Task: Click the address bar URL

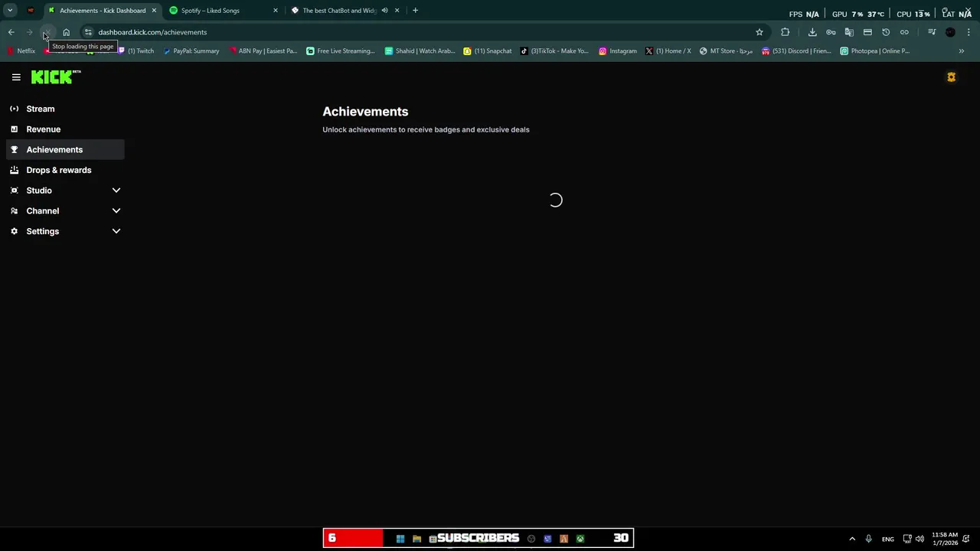Action: (152, 32)
